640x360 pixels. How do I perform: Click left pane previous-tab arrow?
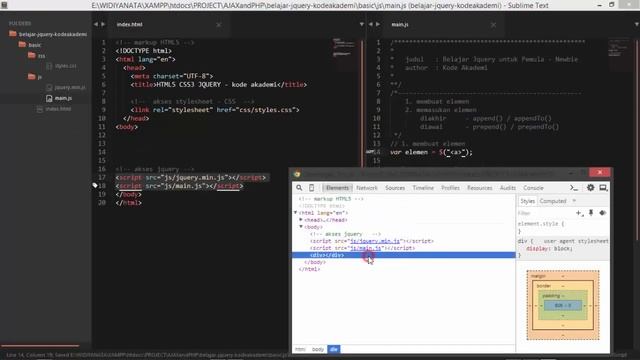pos(96,24)
